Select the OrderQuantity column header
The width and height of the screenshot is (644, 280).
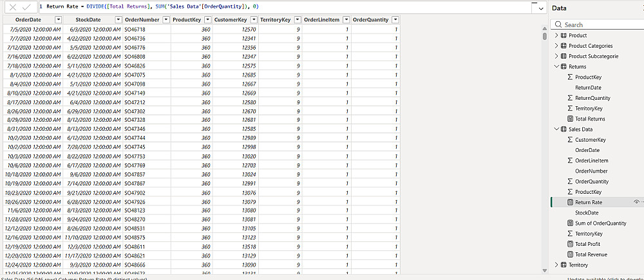point(371,20)
